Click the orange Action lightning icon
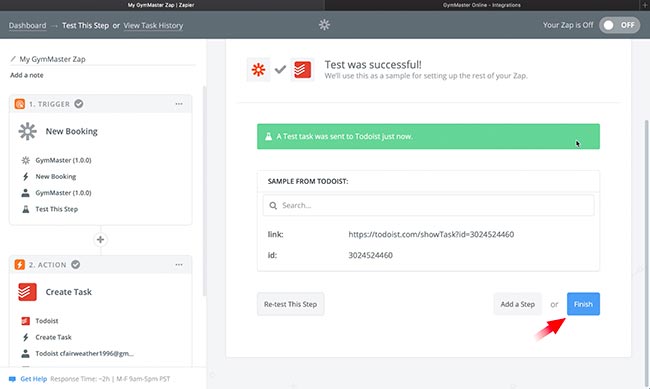The height and width of the screenshot is (389, 650). coord(19,265)
